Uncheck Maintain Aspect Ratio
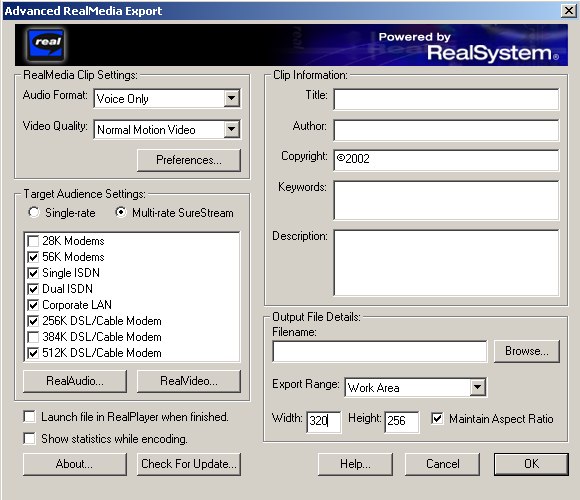 tap(437, 418)
